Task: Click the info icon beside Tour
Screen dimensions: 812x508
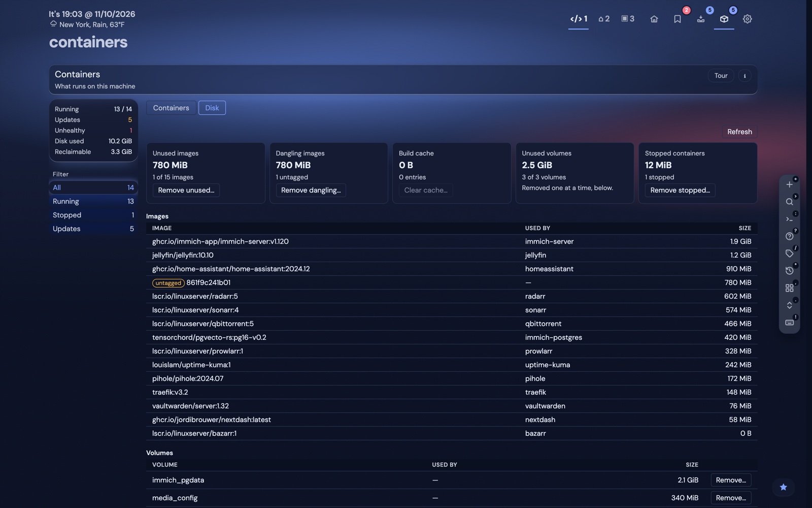Action: click(745, 76)
